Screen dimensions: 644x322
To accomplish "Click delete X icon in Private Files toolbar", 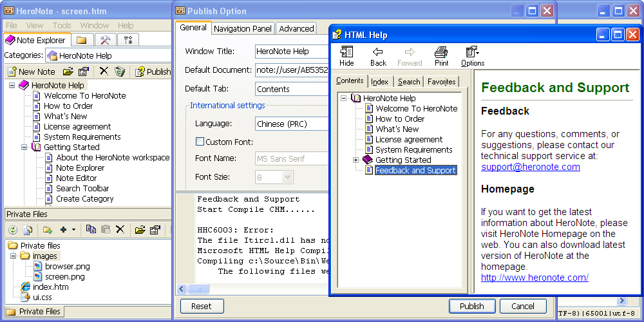I will point(120,230).
